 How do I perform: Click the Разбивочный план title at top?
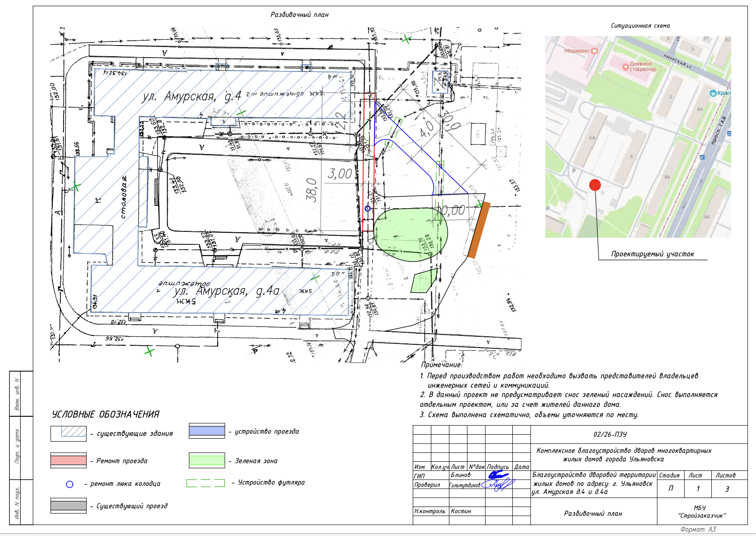(x=299, y=15)
